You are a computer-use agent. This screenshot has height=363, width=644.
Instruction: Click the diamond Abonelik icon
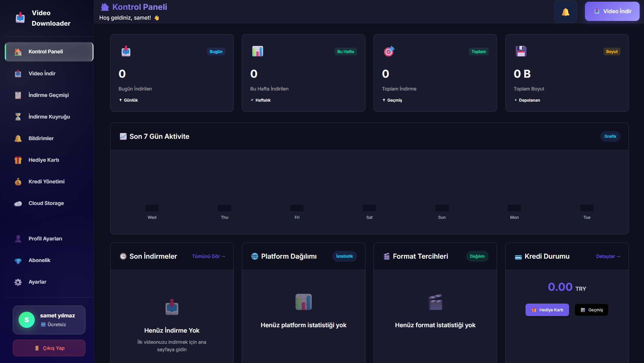pos(18,261)
